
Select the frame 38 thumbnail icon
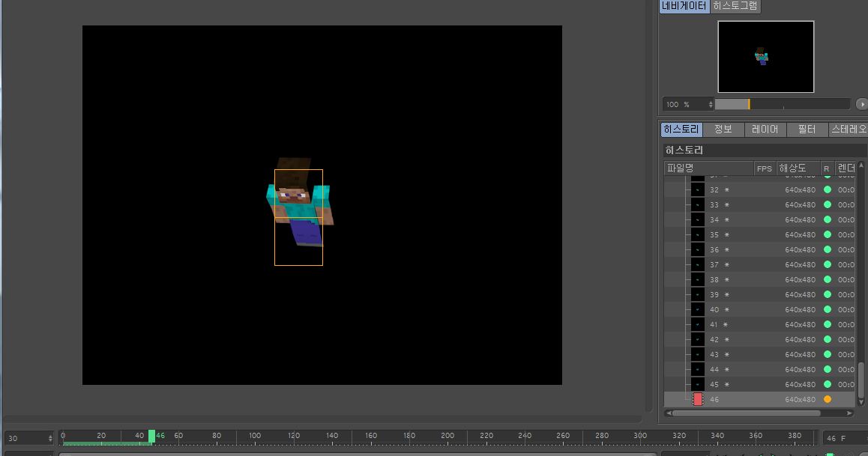(x=698, y=279)
